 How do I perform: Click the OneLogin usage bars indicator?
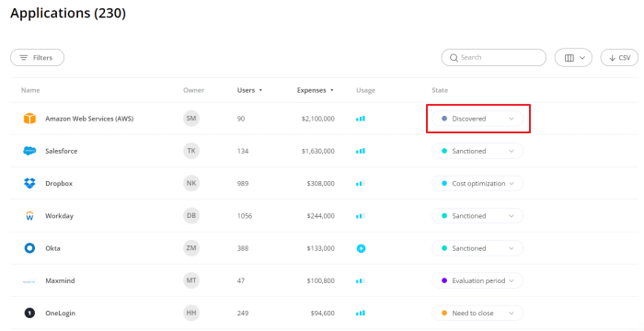361,314
